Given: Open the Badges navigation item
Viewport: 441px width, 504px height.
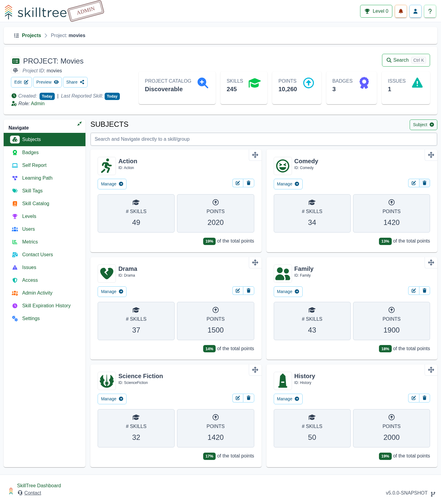Looking at the screenshot, I should coord(44,153).
